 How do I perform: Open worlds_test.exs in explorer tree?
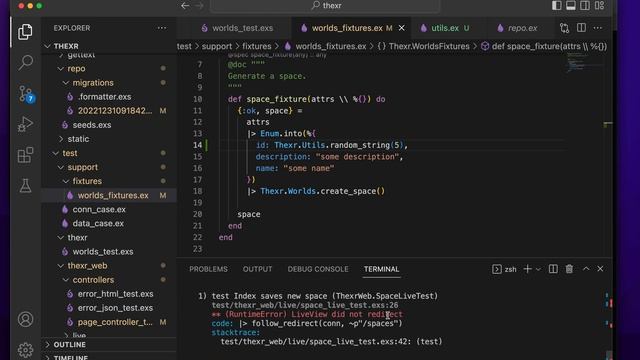(x=103, y=251)
